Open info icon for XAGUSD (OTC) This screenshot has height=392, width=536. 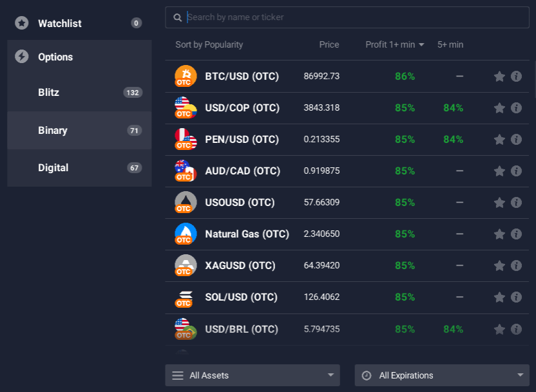(x=516, y=265)
